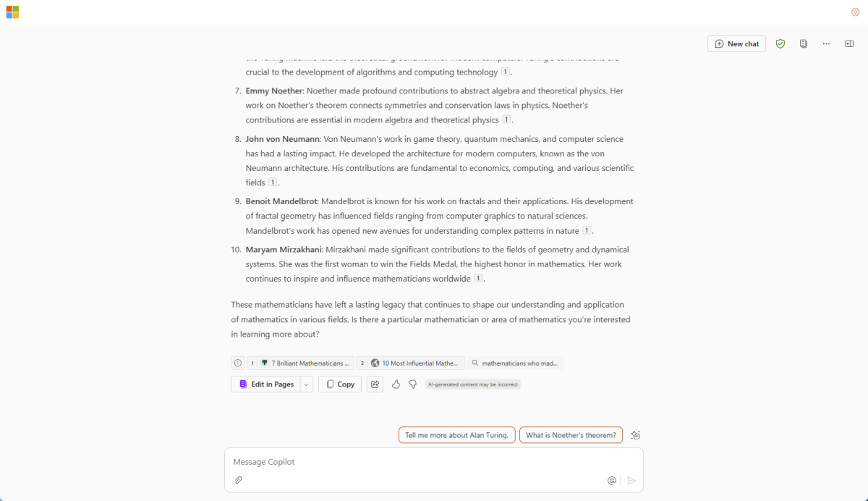Screen dimensions: 868x501
Task: Copy the response text
Action: [340, 384]
